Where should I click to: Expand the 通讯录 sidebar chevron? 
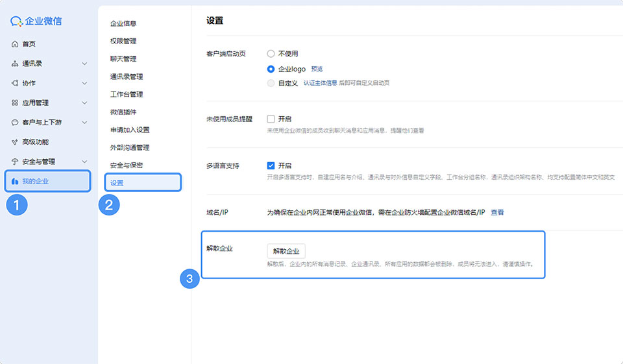coord(84,64)
